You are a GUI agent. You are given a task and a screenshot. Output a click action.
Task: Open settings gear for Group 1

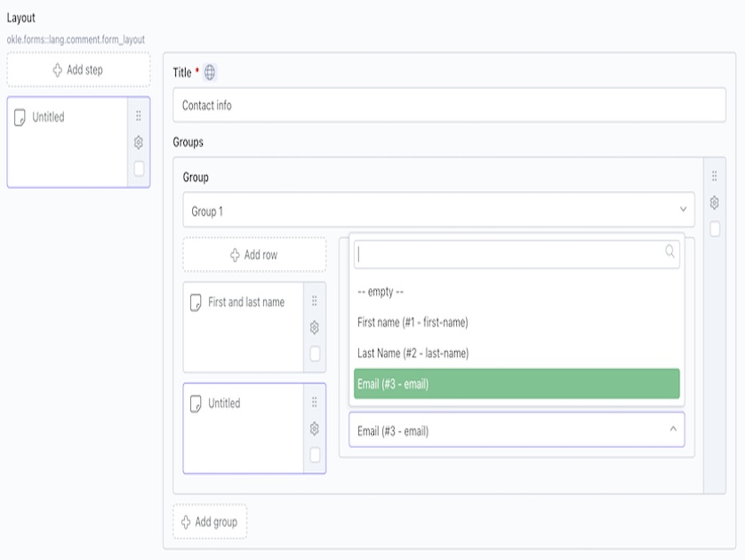714,203
